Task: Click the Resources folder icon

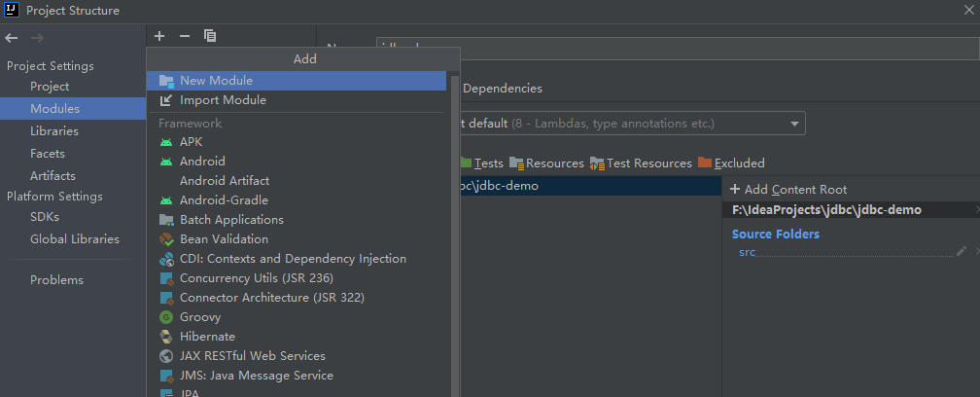Action: tap(516, 163)
